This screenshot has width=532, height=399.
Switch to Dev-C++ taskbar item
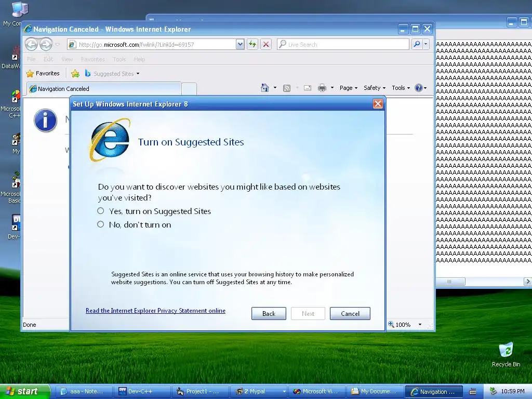tap(142, 391)
